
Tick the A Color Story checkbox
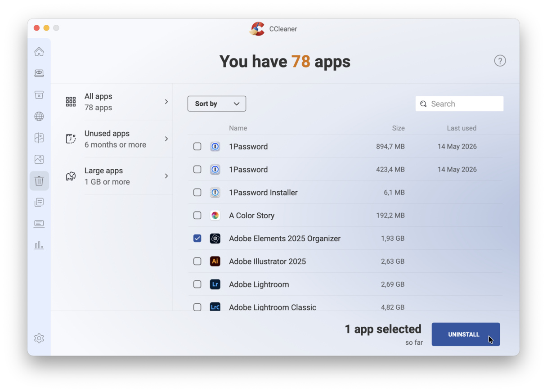pos(197,215)
